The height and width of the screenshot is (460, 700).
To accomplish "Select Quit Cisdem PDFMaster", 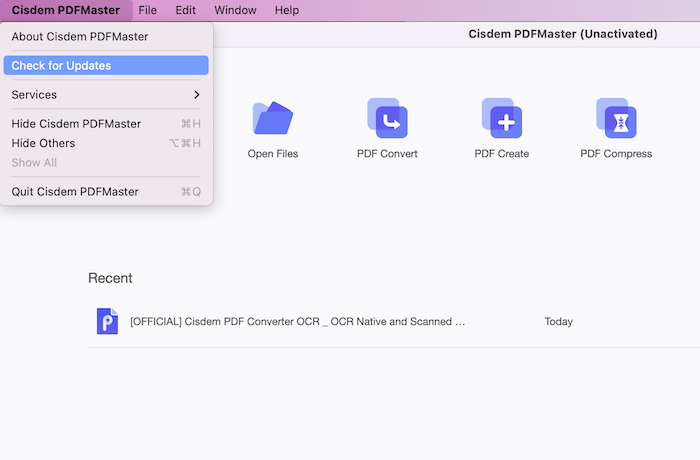I will click(x=106, y=192).
